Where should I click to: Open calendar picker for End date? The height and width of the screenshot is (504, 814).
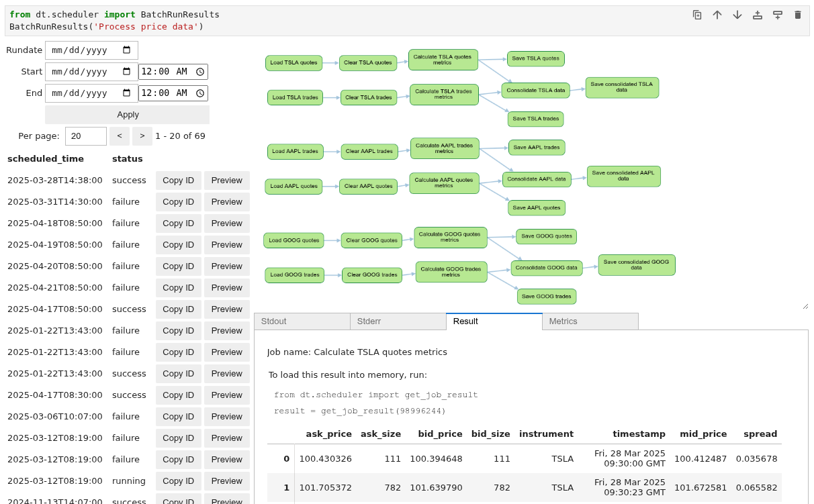coord(127,93)
